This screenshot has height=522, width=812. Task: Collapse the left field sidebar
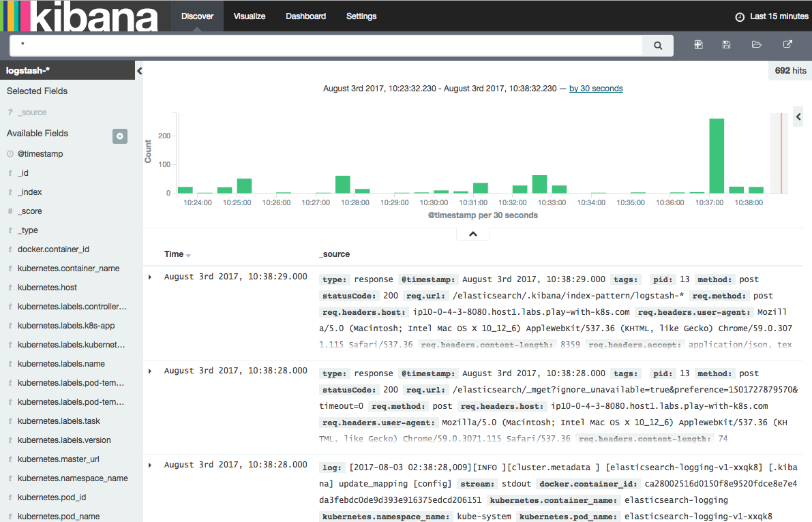139,71
